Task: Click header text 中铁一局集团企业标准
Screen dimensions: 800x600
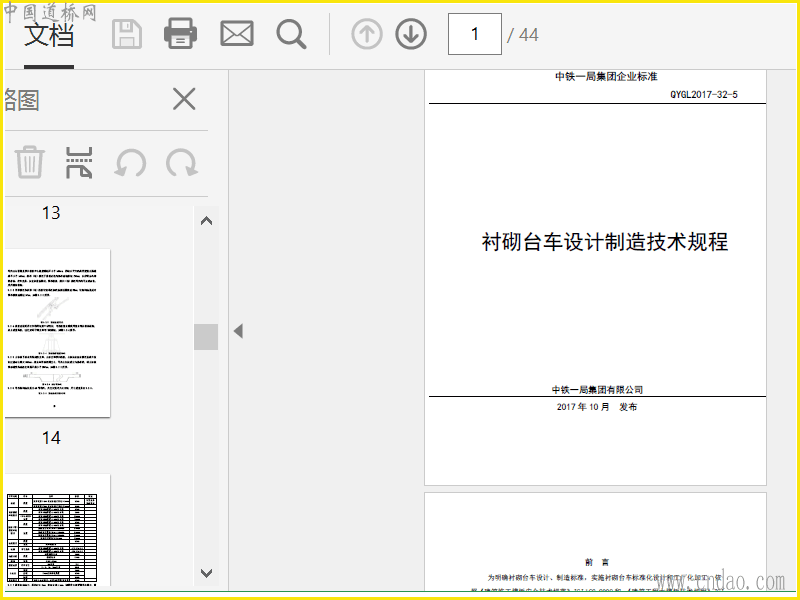Action: pyautogui.click(x=606, y=77)
